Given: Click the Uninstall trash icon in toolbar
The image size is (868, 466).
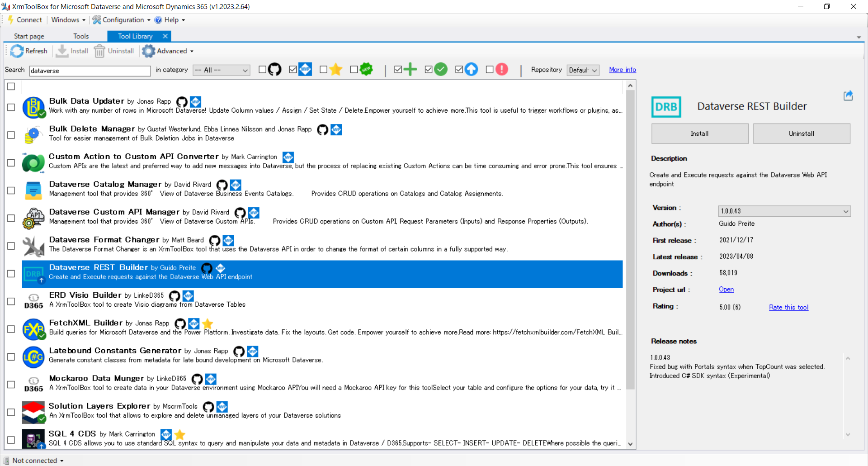Looking at the screenshot, I should click(x=99, y=51).
